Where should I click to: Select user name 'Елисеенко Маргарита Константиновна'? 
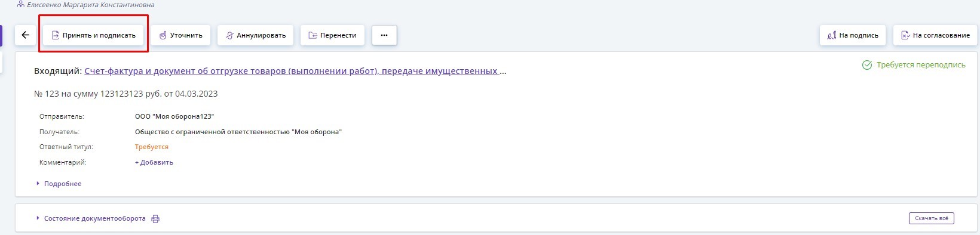click(x=90, y=5)
